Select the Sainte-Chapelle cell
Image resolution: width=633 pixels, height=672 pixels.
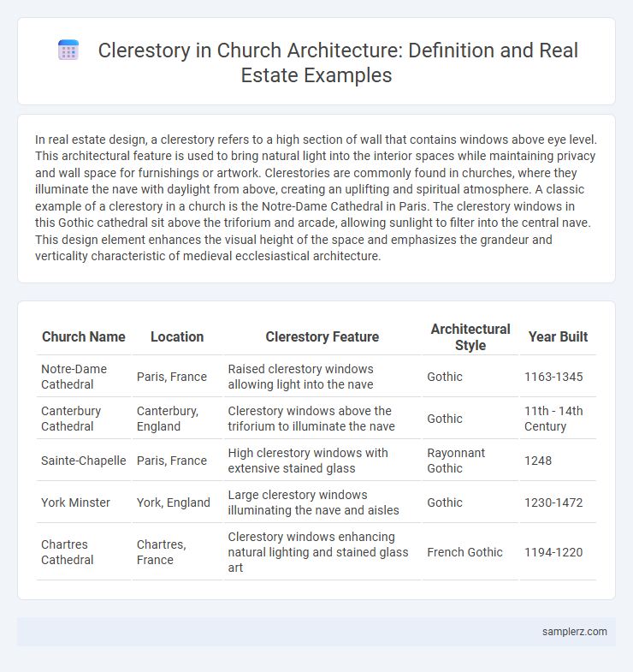click(x=84, y=461)
